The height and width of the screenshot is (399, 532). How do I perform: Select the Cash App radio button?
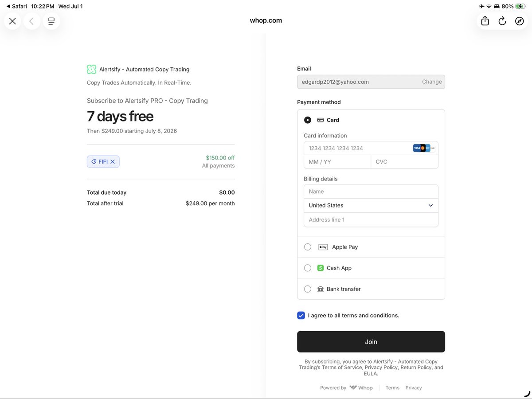(x=308, y=268)
